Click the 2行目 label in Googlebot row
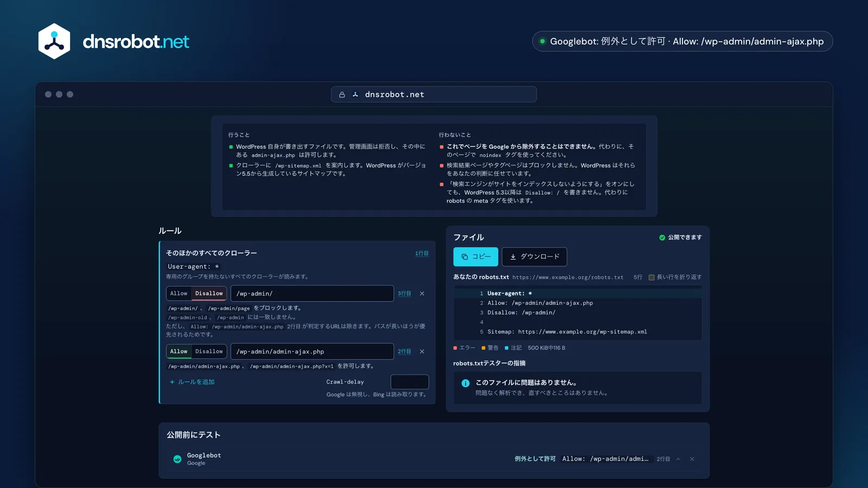 663,459
